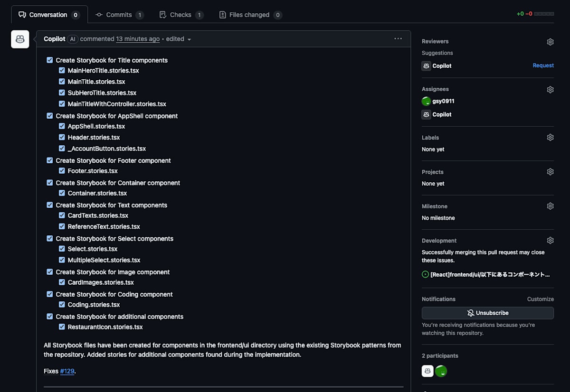Request review from Copilot
Image resolution: width=570 pixels, height=392 pixels.
point(543,65)
